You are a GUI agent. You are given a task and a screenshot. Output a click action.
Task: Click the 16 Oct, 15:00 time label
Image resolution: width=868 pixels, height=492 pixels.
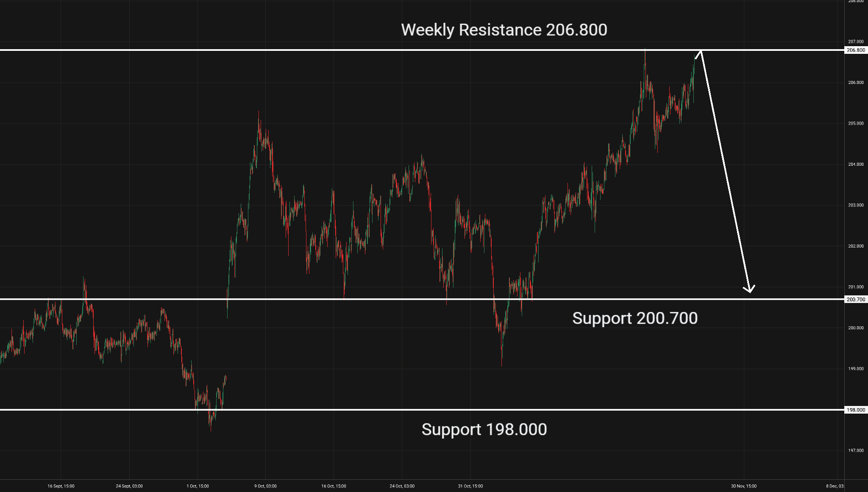coord(334,486)
